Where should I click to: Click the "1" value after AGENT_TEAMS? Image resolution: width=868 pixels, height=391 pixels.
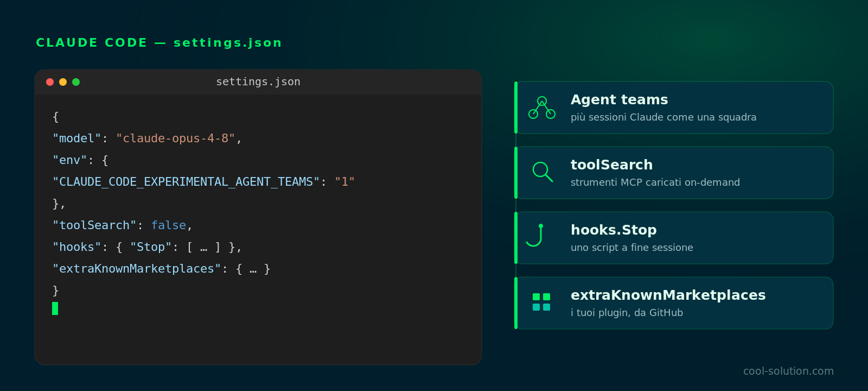[x=344, y=182]
